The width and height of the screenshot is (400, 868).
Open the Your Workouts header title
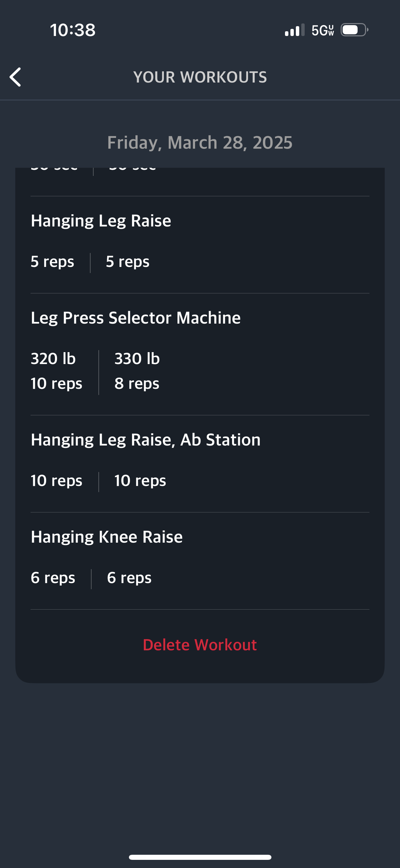pos(200,77)
